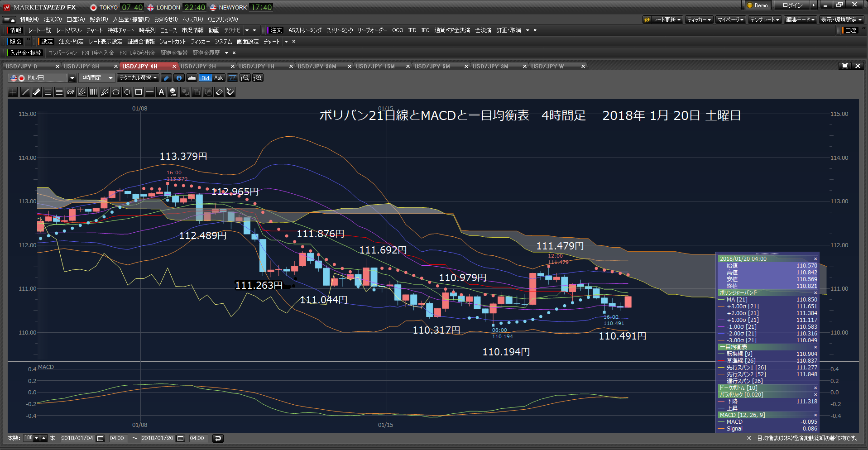The image size is (868, 450).
Task: Remove the パラボリック indicator from legend
Action: [815, 395]
